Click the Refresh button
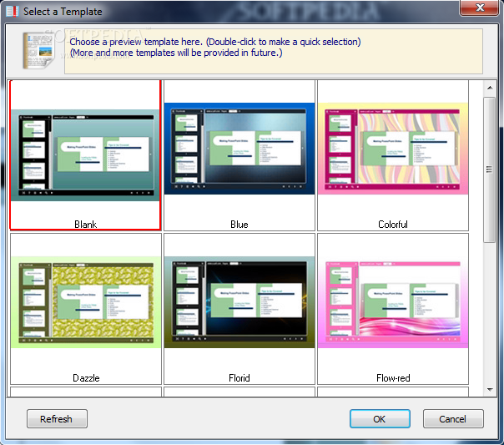The height and width of the screenshot is (445, 504). pyautogui.click(x=57, y=418)
